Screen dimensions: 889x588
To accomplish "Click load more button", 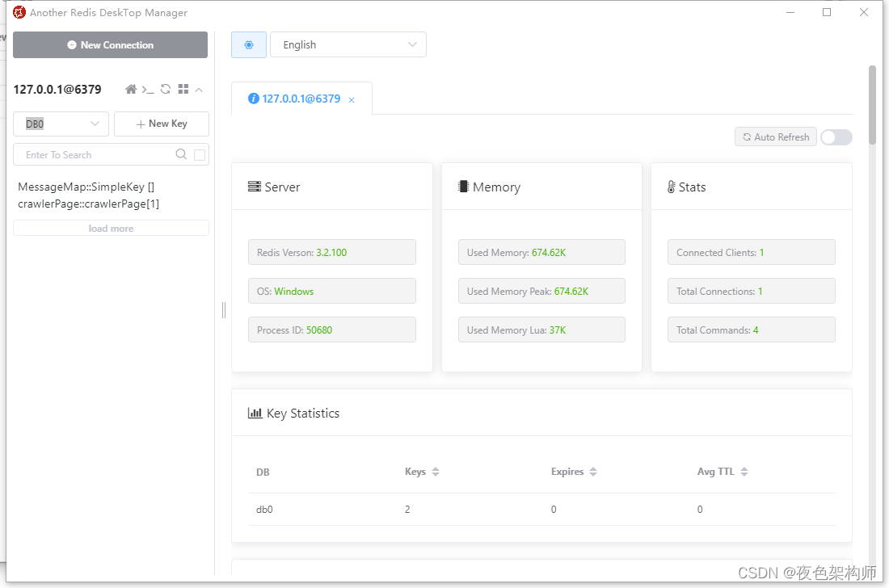I will tap(112, 229).
